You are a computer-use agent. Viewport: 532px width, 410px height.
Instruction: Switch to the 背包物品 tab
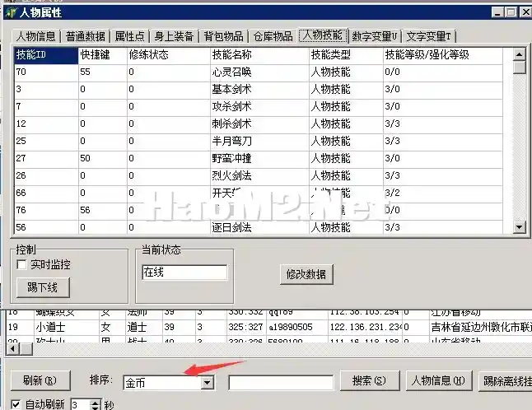(x=224, y=36)
